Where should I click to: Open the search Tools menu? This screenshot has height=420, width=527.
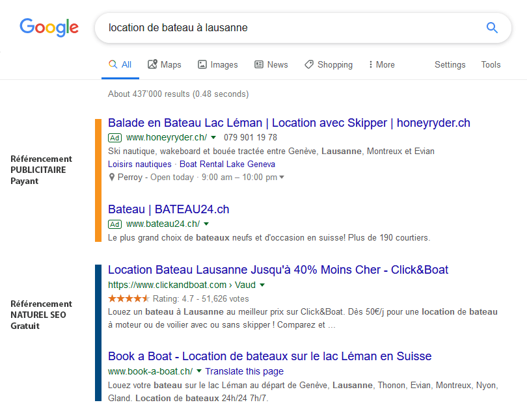pyautogui.click(x=491, y=64)
